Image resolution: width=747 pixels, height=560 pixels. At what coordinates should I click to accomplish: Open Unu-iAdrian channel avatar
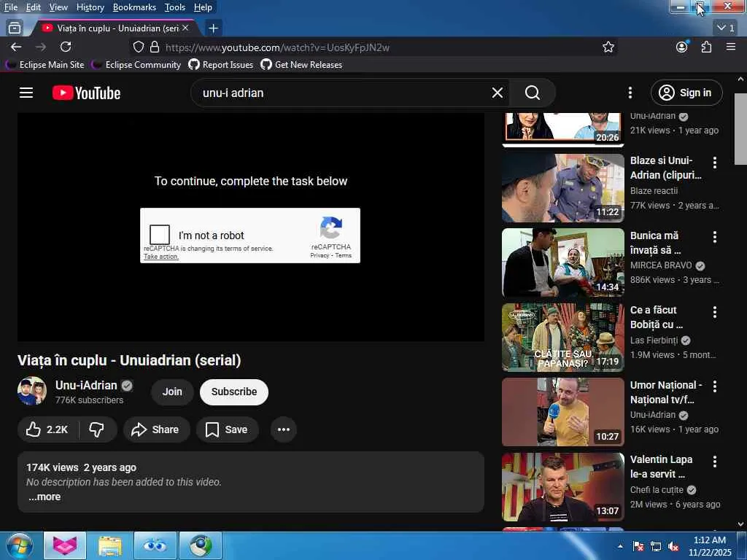32,391
